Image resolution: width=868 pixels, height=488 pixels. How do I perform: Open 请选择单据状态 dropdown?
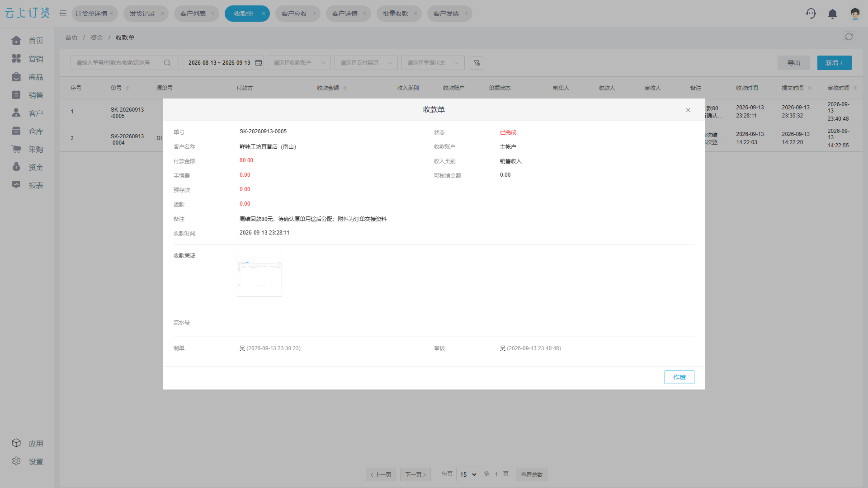pyautogui.click(x=433, y=63)
